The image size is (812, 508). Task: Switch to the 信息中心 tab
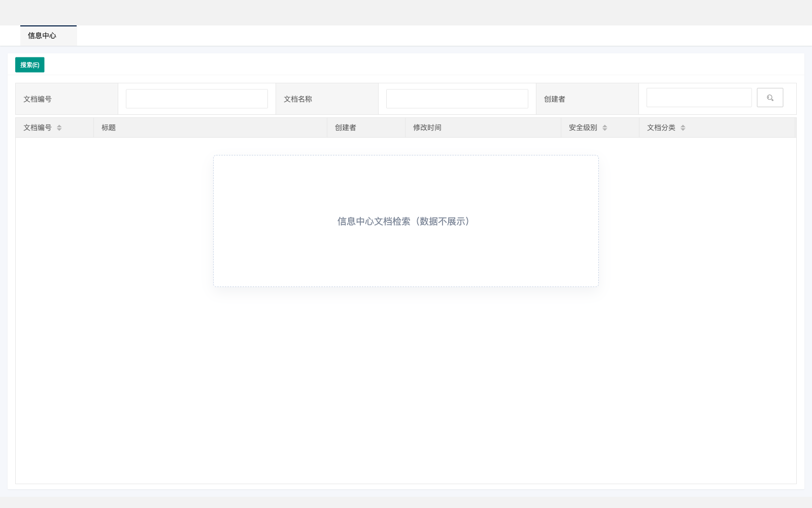(42, 36)
